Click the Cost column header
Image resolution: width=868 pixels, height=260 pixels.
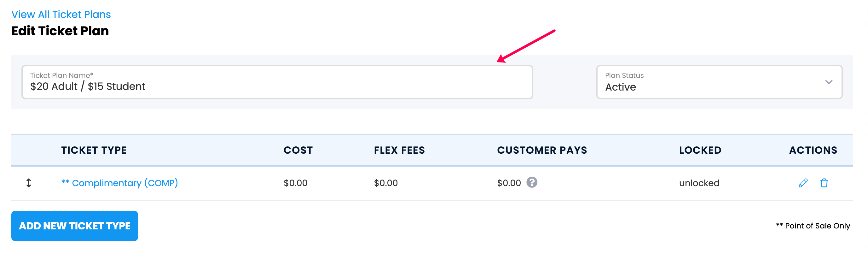pyautogui.click(x=298, y=150)
